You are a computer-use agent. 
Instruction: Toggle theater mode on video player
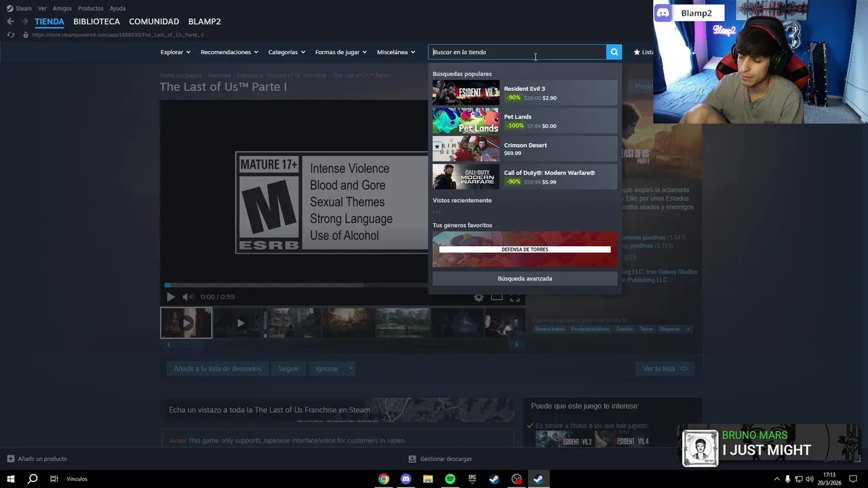[x=496, y=297]
